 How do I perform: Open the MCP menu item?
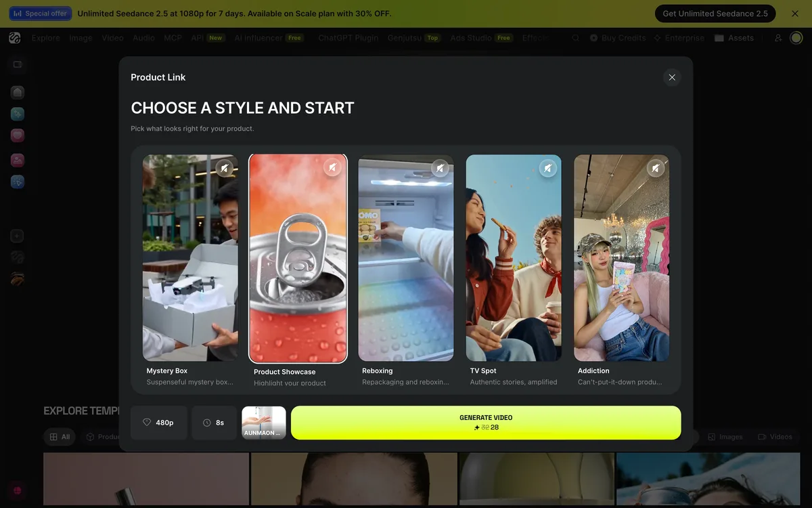point(173,38)
